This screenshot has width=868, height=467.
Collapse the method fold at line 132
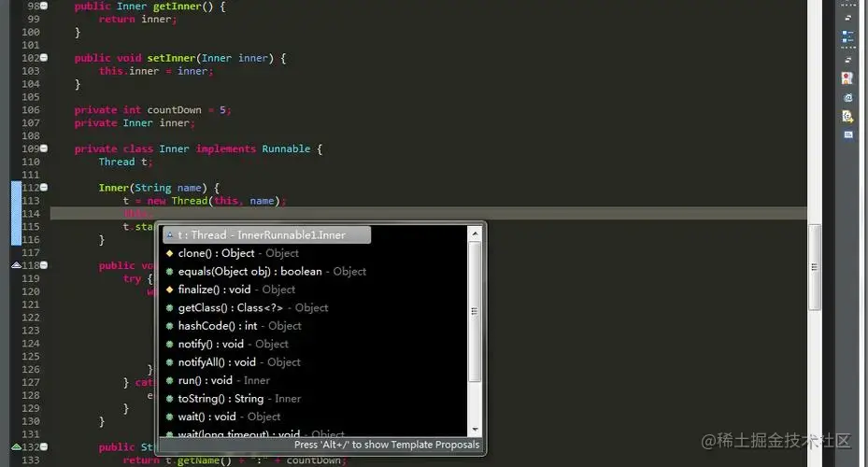(44, 446)
